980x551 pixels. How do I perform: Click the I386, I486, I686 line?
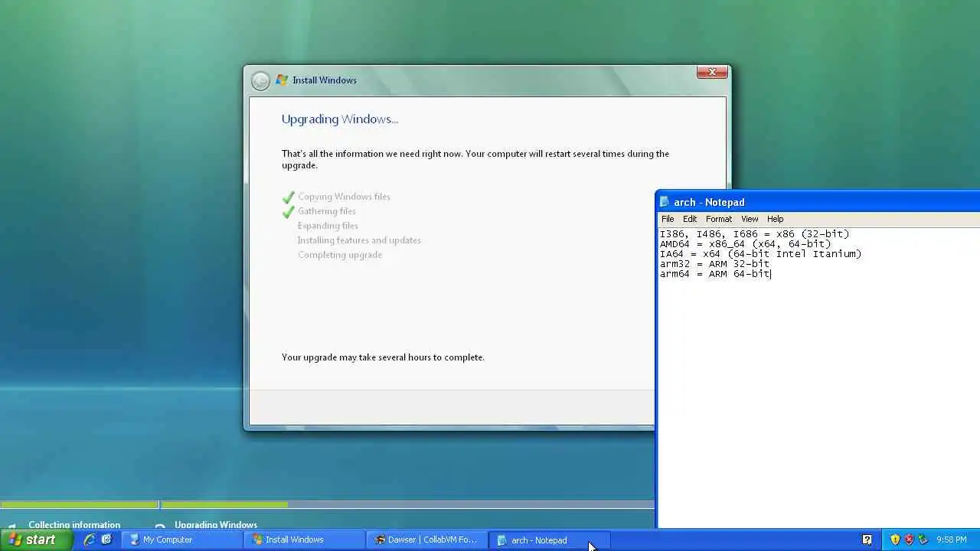coord(754,234)
